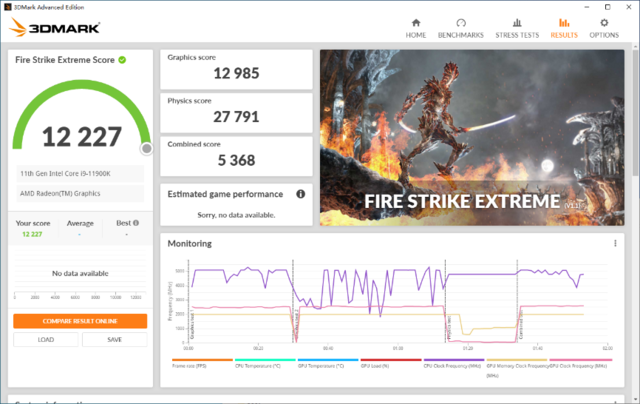Minimize the 3DMark window
The height and width of the screenshot is (404, 640).
coord(587,7)
